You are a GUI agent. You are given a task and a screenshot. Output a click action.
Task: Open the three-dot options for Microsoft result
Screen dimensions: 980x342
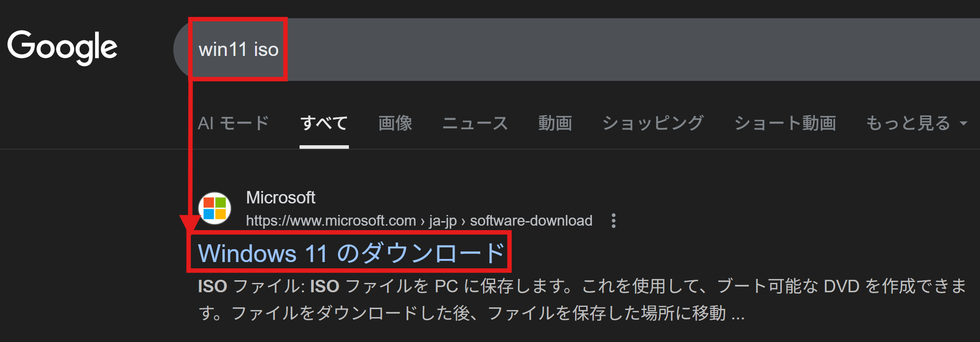tap(613, 221)
